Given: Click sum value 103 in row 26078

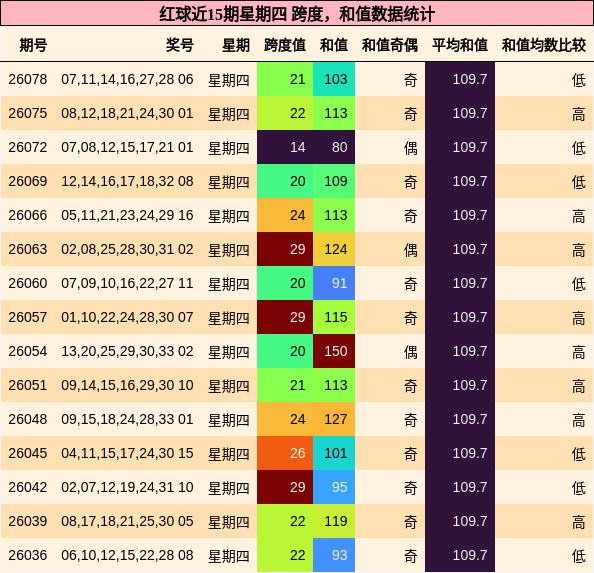Looking at the screenshot, I should pos(334,79).
